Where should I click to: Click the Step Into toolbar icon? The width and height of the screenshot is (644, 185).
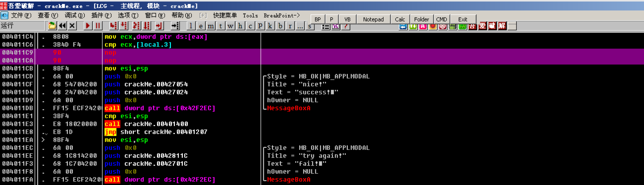coord(114,26)
